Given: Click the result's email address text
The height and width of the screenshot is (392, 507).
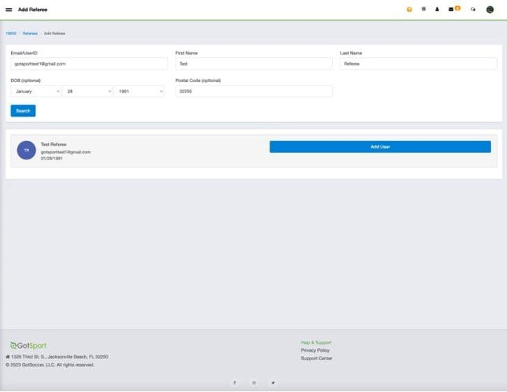Looking at the screenshot, I should point(66,152).
